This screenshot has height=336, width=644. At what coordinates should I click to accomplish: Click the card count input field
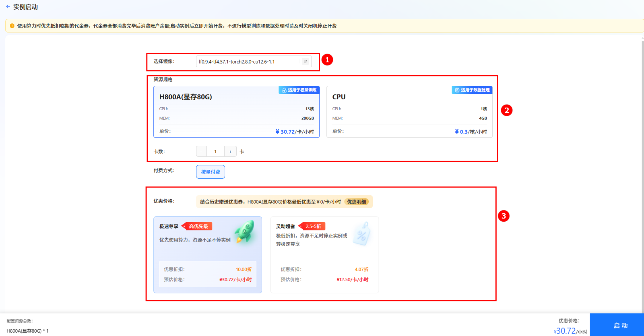[216, 151]
